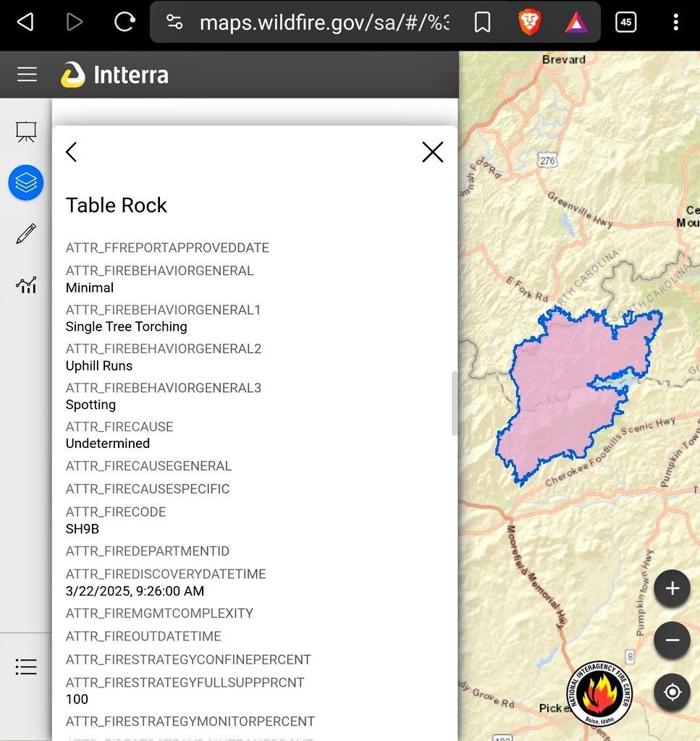The height and width of the screenshot is (741, 700).
Task: Open Brave Shields in the browser toolbar
Action: (x=529, y=22)
